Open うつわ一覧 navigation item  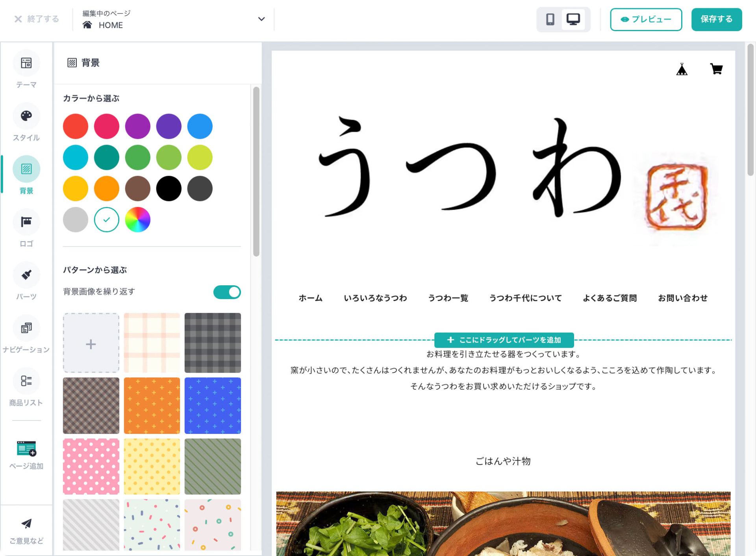(448, 298)
